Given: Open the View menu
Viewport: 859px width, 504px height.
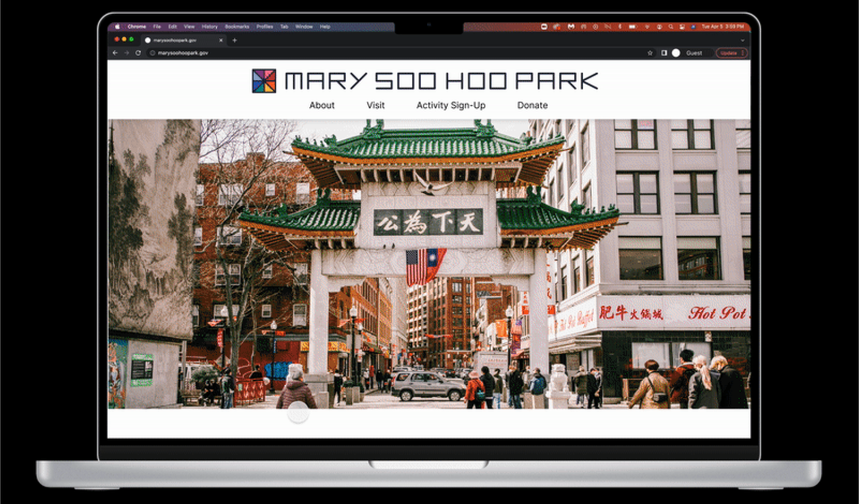Looking at the screenshot, I should 189,26.
